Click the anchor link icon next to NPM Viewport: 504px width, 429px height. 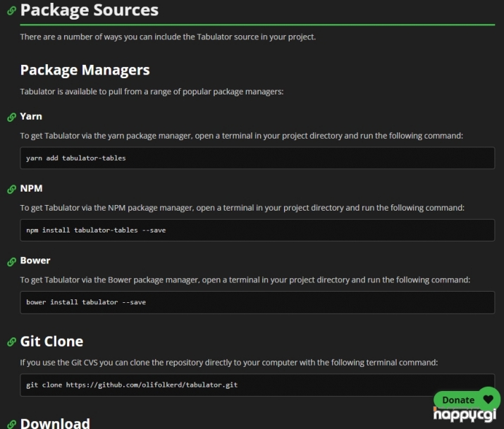pos(11,189)
